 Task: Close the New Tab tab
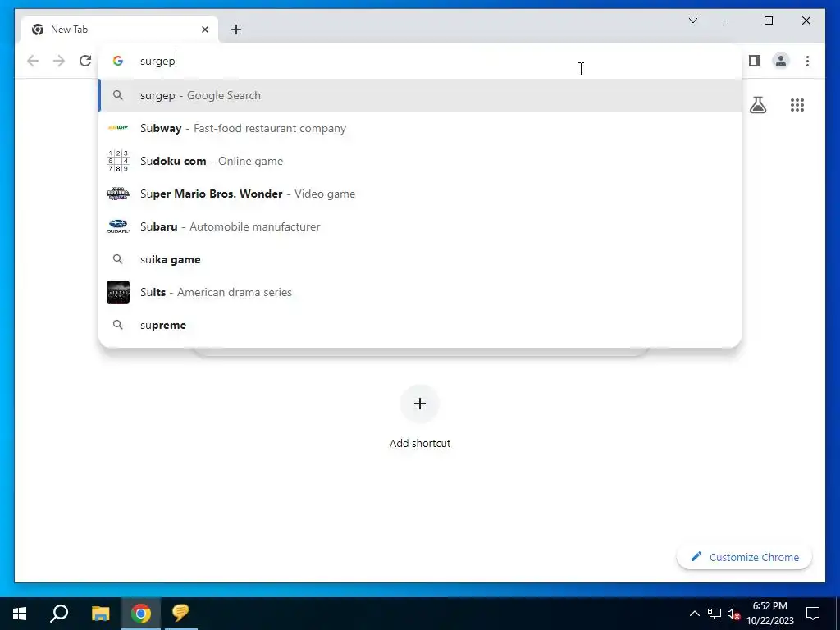[x=204, y=30]
